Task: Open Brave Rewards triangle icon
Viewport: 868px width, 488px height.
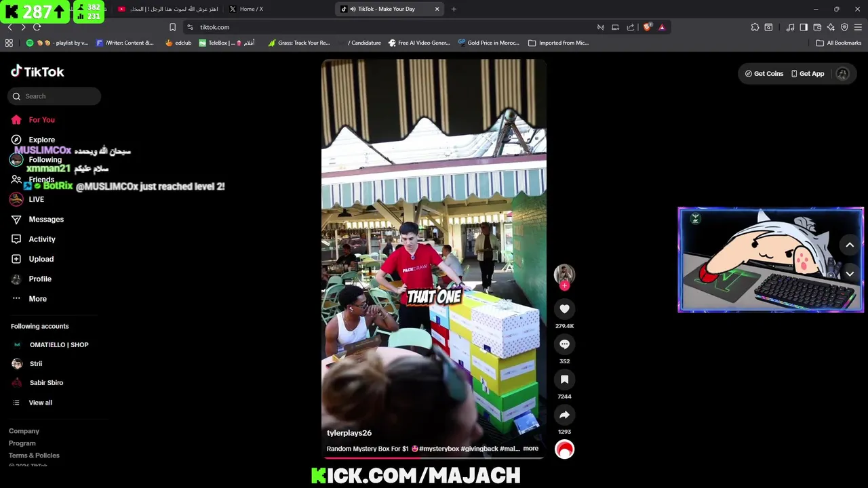Action: (662, 27)
